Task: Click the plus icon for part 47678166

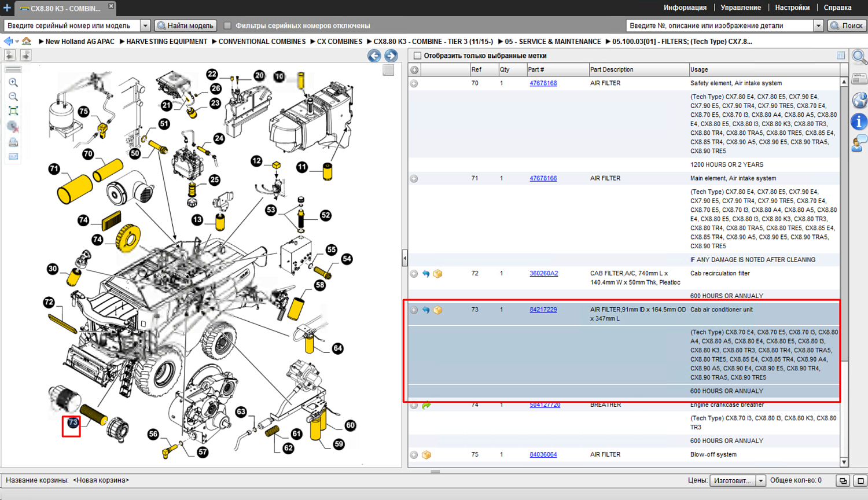Action: pyautogui.click(x=414, y=179)
